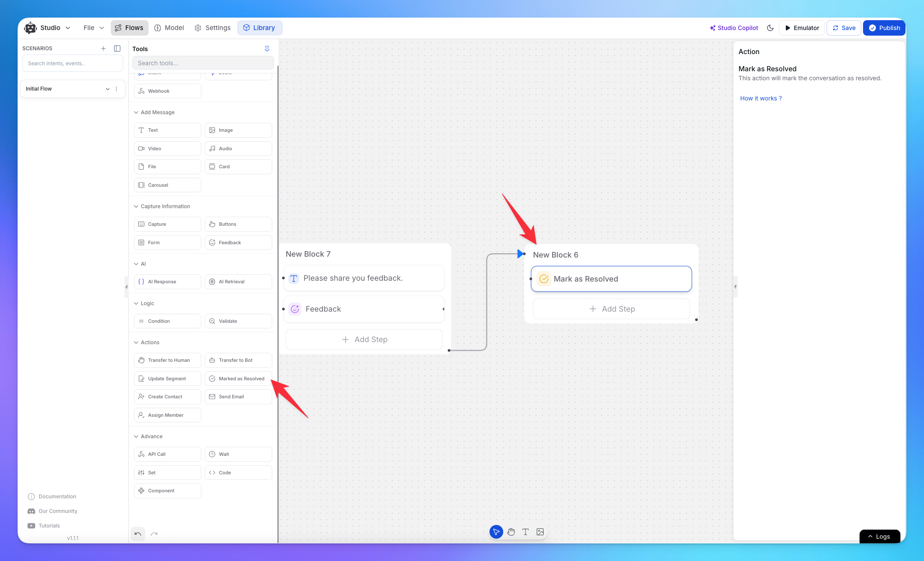
Task: Add a new scenario with plus icon
Action: coord(103,49)
